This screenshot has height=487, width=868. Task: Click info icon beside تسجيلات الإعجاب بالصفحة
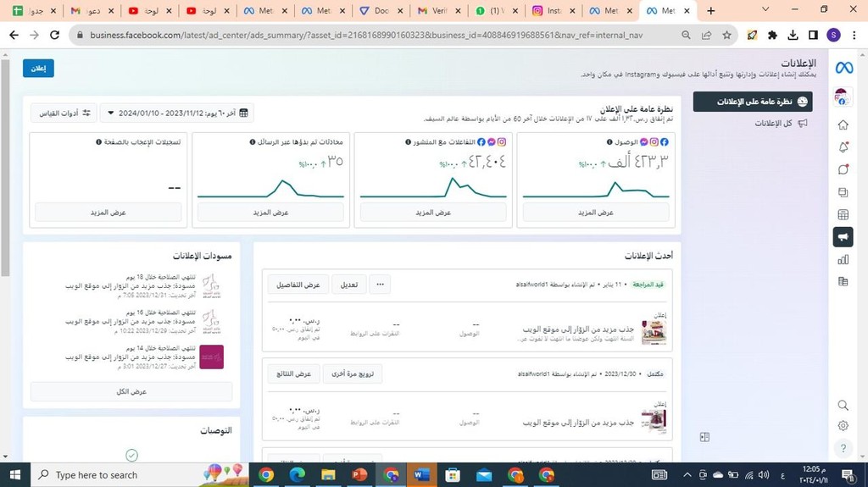98,142
